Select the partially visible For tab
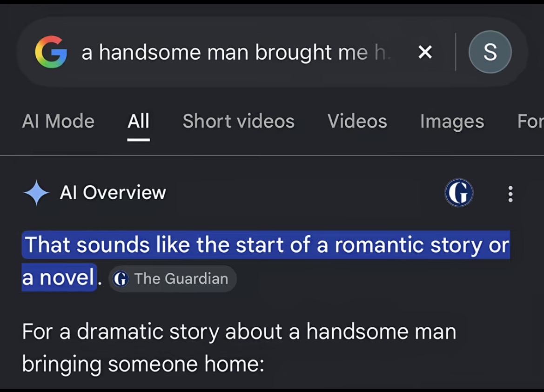Viewport: 544px width, 392px height. point(531,121)
